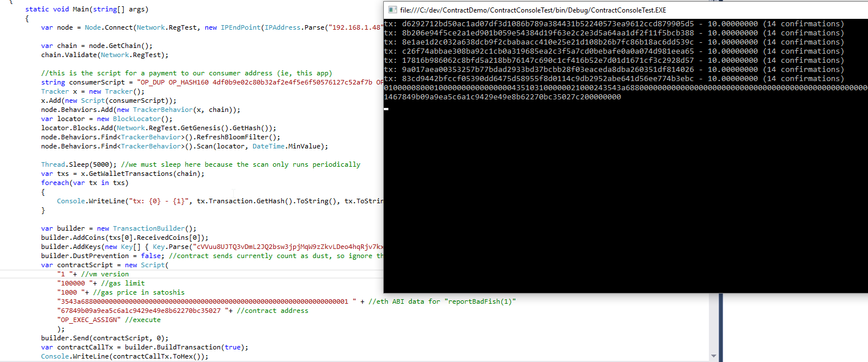Click the 'foreach(var tx in txs)' line

click(85, 183)
